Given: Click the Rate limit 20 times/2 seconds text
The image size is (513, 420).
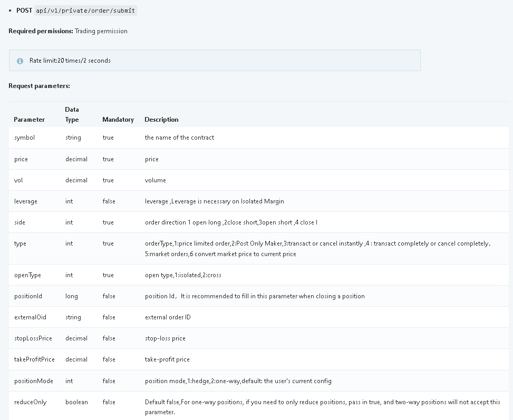Looking at the screenshot, I should (x=70, y=61).
